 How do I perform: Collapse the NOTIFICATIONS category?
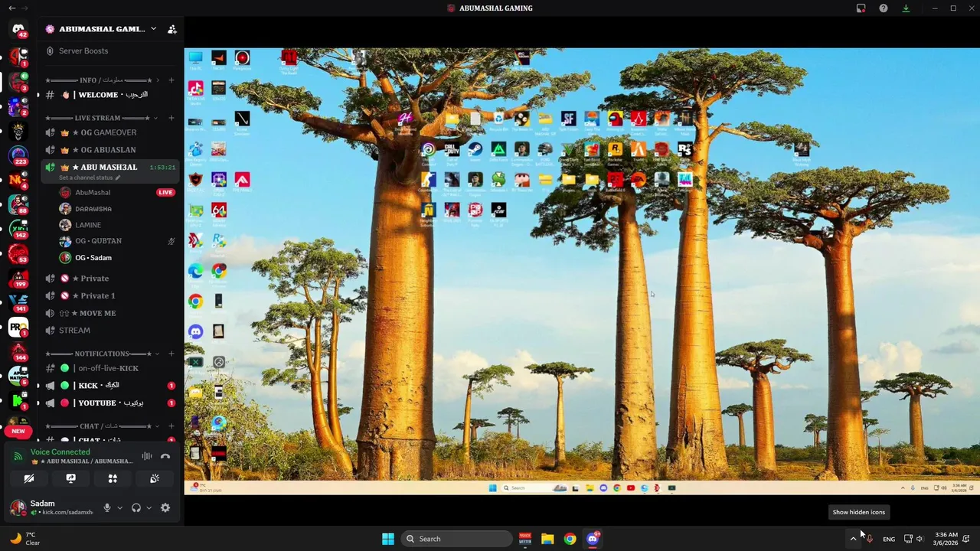158,354
